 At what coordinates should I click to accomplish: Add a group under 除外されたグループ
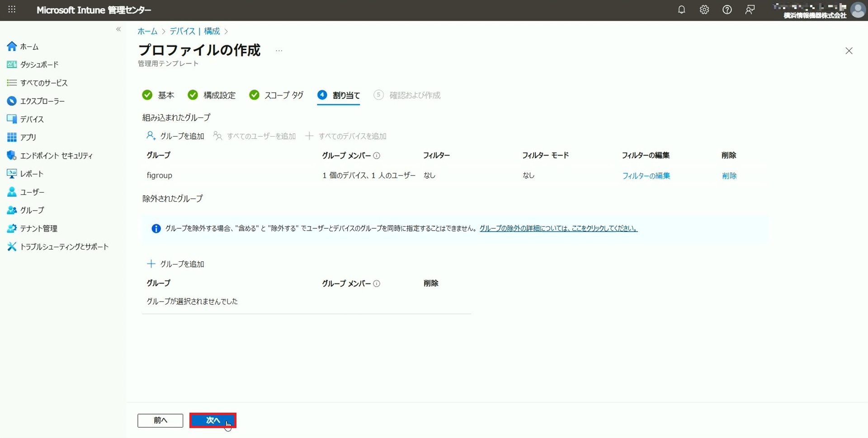[x=175, y=264]
